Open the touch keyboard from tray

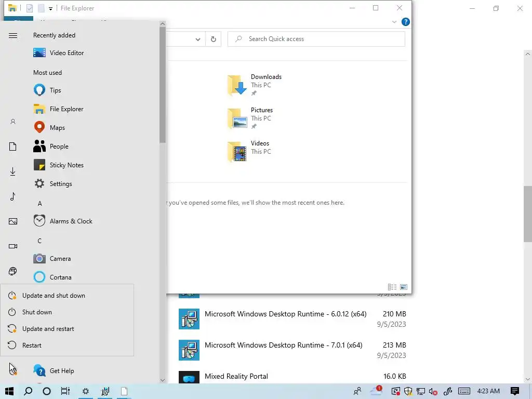pos(464,391)
